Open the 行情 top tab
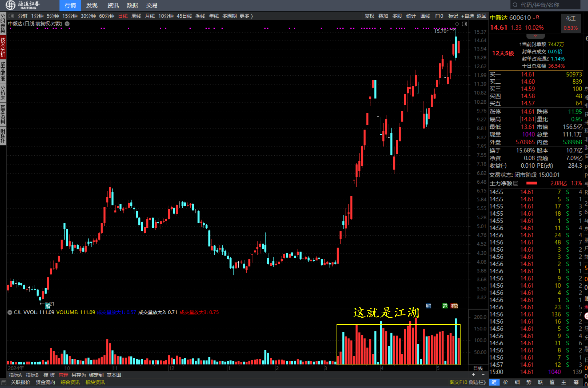 point(70,5)
